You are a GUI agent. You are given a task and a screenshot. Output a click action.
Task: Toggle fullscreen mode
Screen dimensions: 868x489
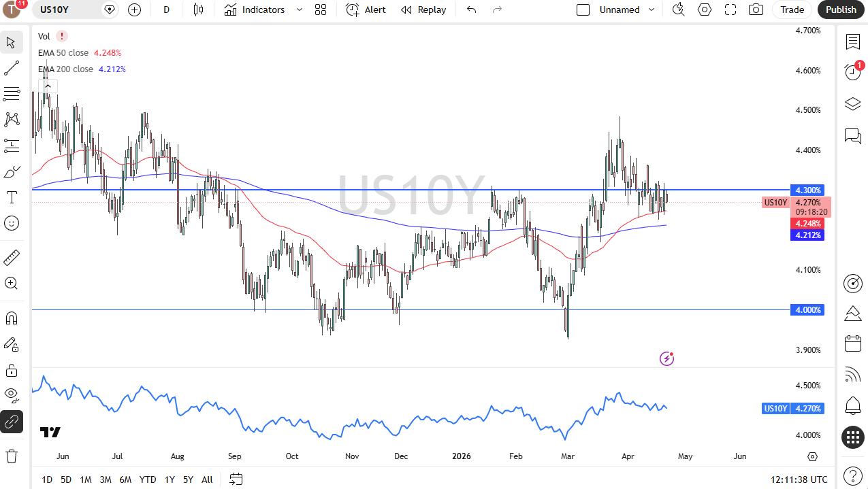point(730,10)
